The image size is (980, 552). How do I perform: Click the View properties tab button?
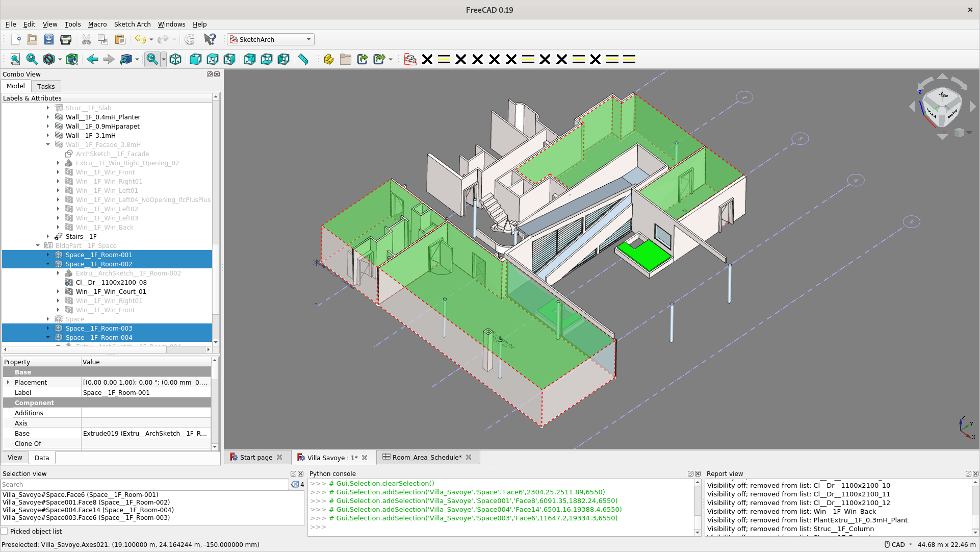tap(15, 458)
